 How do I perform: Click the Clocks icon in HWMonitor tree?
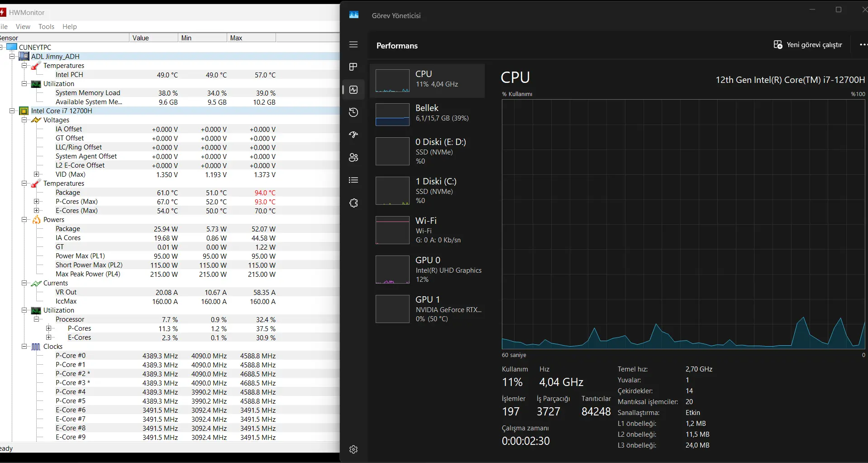(x=36, y=347)
